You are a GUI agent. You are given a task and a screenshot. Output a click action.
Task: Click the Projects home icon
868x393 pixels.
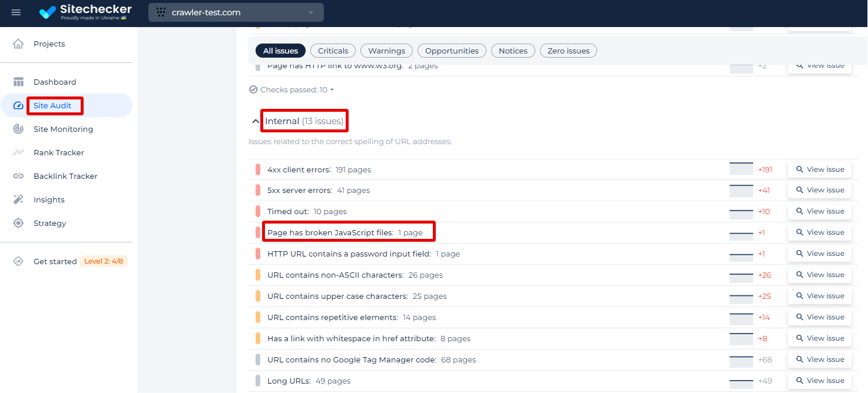click(18, 44)
